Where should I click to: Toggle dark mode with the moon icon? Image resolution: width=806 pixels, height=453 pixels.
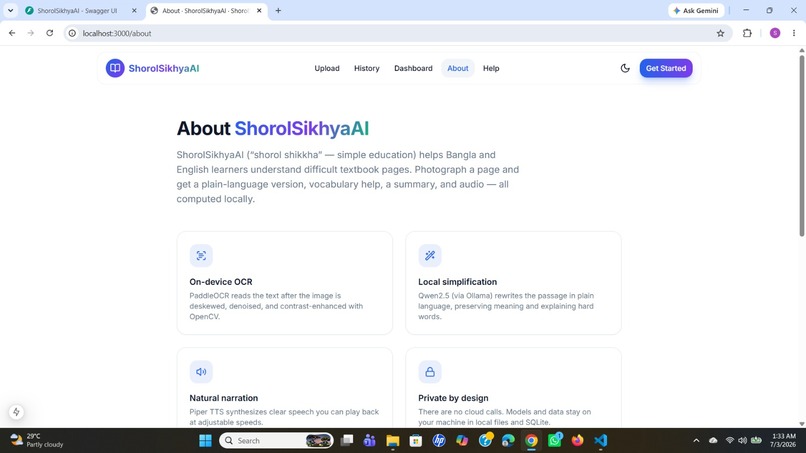tap(625, 68)
